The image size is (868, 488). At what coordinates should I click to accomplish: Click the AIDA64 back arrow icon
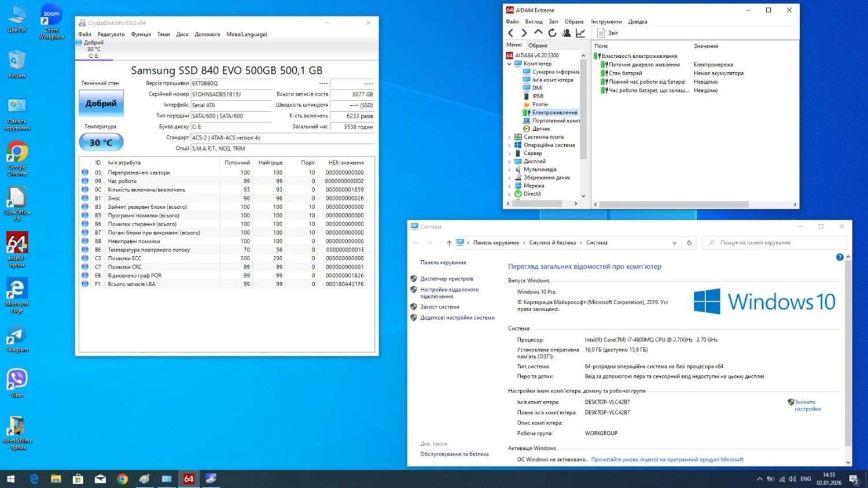510,33
